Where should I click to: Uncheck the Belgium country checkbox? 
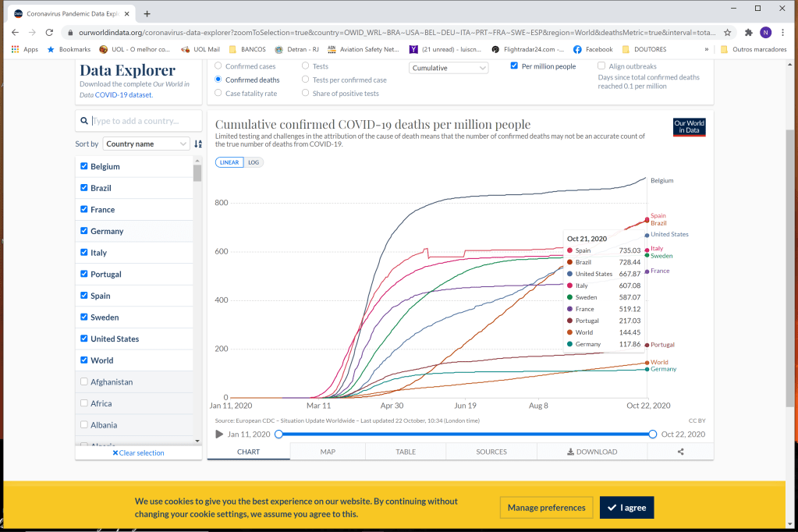[84, 166]
